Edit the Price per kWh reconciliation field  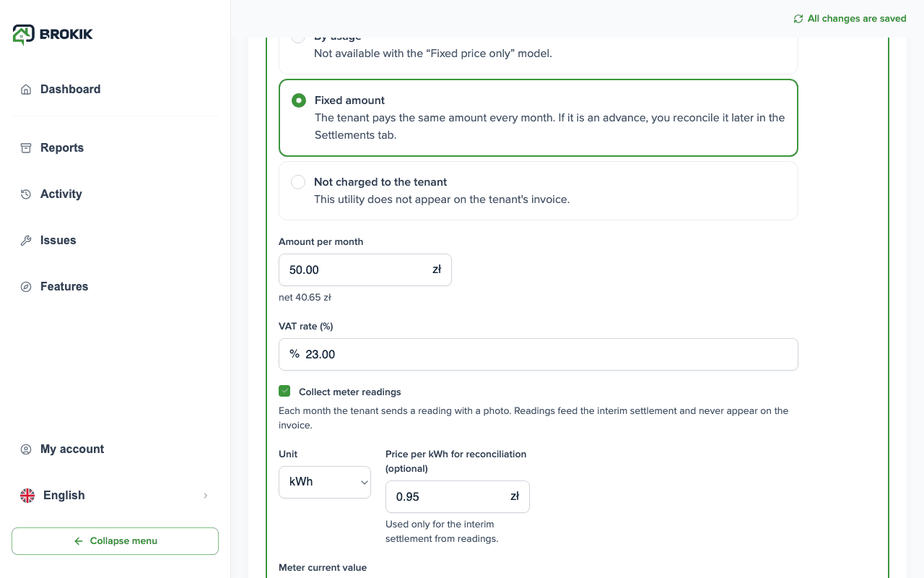coord(458,496)
